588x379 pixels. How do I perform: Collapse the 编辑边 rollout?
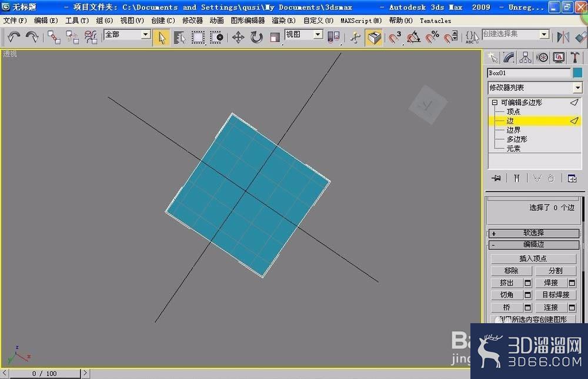click(534, 245)
